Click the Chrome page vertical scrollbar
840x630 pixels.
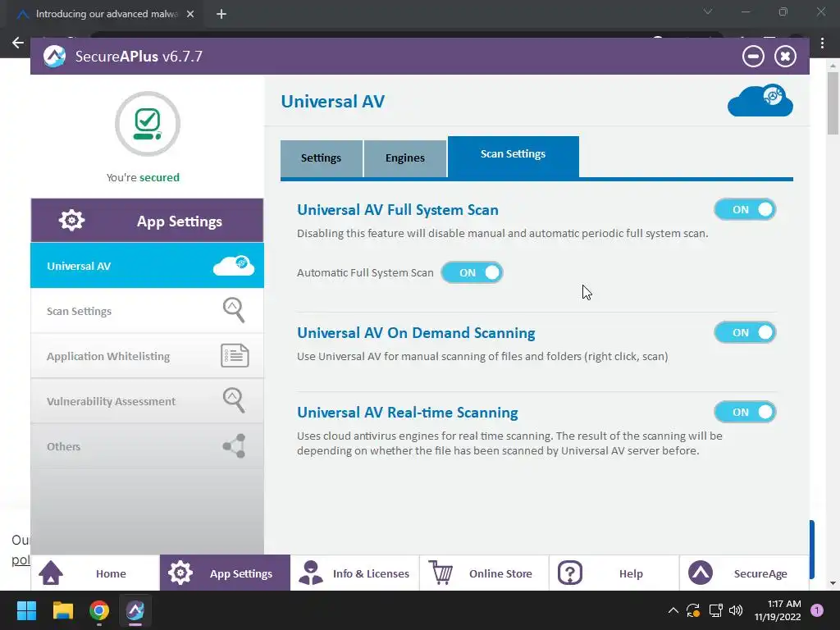[x=833, y=103]
